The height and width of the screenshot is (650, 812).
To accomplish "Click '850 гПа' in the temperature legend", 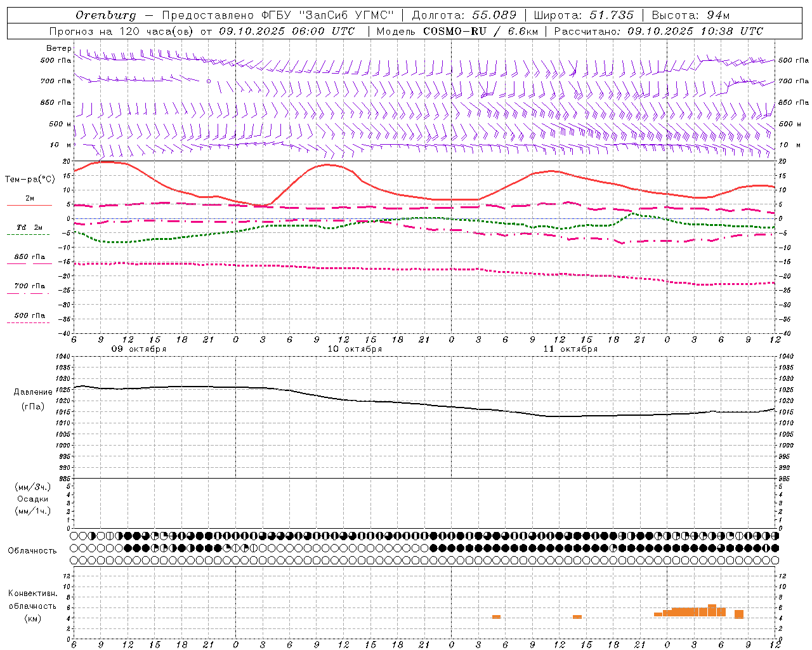I will (x=30, y=257).
